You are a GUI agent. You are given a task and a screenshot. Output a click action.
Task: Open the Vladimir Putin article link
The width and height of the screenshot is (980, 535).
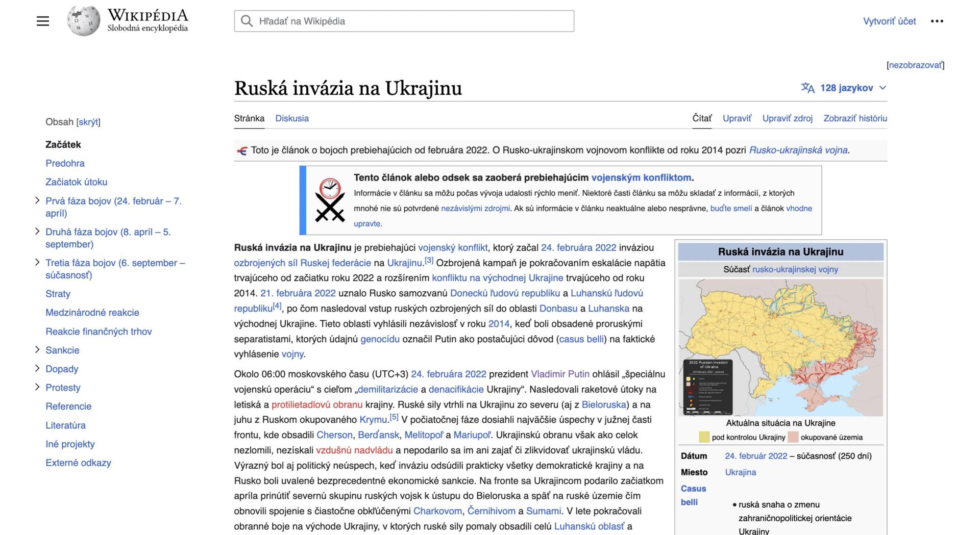tap(560, 374)
